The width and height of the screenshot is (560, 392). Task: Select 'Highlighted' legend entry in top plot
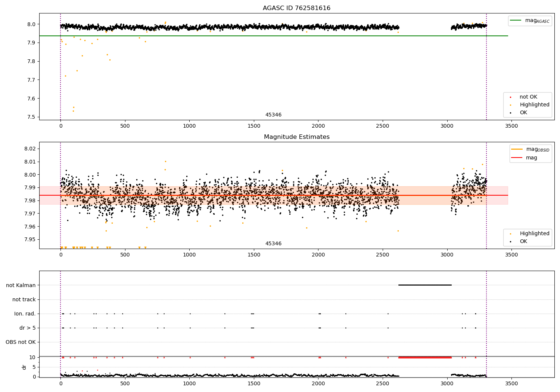click(x=534, y=105)
